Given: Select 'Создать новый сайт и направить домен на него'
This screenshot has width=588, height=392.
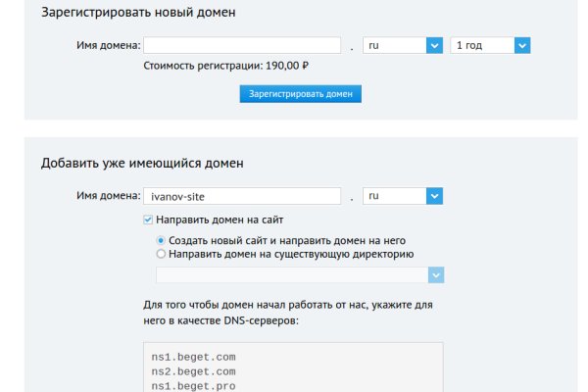Looking at the screenshot, I should [x=162, y=240].
